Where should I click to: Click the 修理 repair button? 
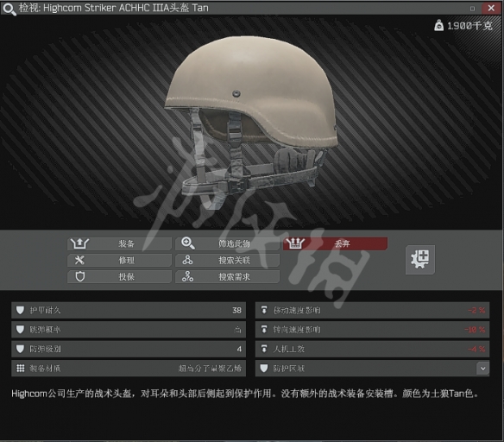119,261
